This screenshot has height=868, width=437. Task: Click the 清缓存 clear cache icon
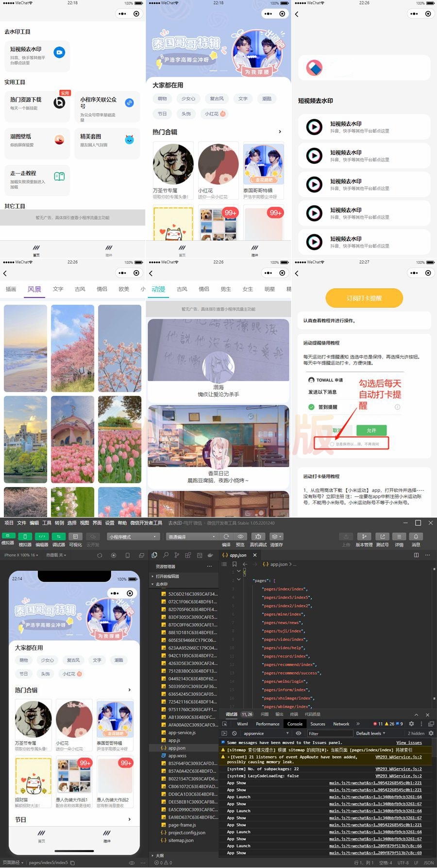[x=275, y=537]
